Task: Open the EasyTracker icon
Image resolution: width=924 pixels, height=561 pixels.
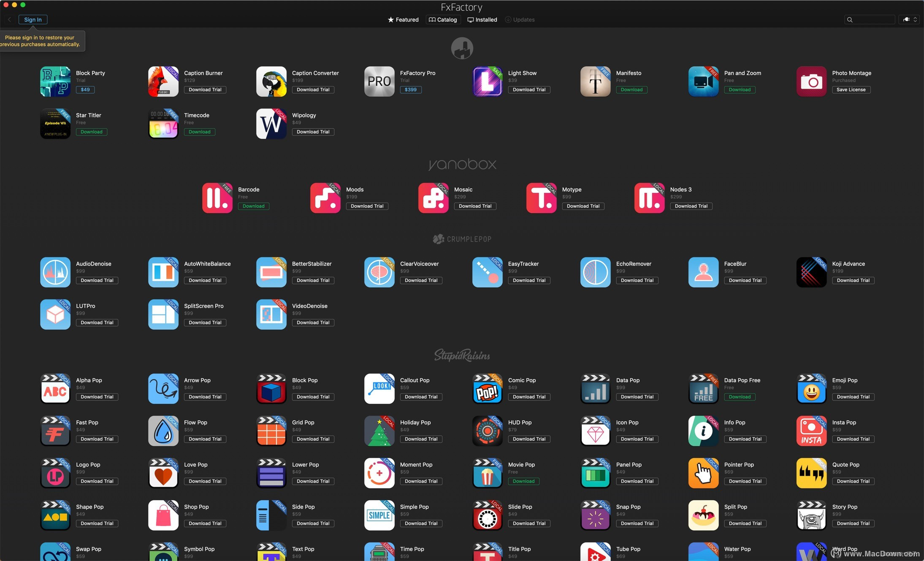Action: tap(488, 272)
